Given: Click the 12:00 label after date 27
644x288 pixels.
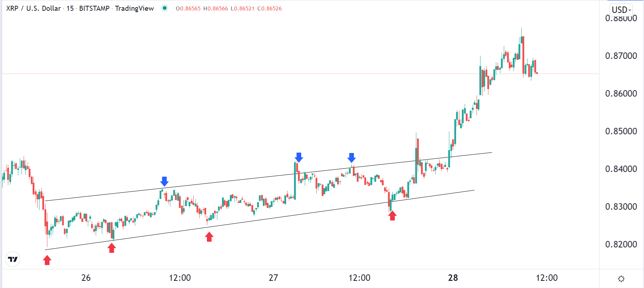Looking at the screenshot, I should click(x=360, y=278).
